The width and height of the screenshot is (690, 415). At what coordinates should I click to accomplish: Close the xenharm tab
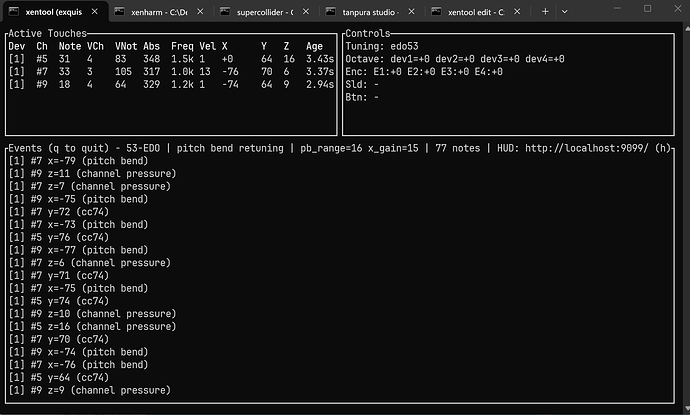[x=200, y=12]
